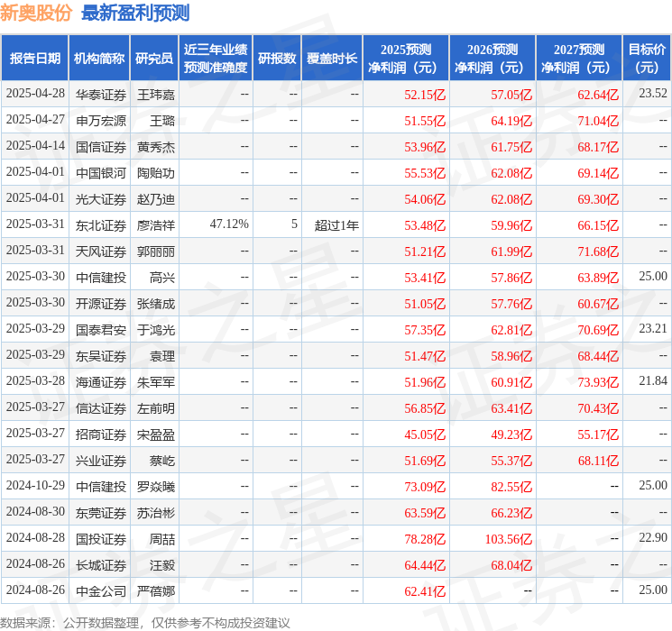Click the date 2024-10-29 cell

(35, 485)
